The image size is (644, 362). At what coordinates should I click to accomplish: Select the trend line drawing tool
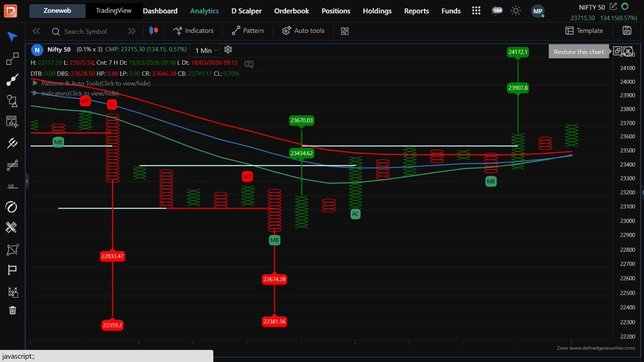coord(12,80)
